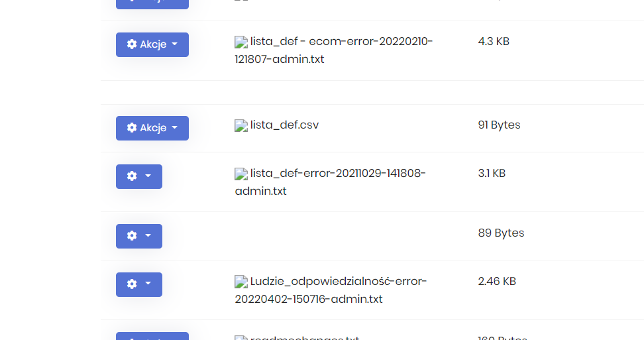This screenshot has height=340, width=644.
Task: Click the 2.46 KB size value
Action: [497, 281]
